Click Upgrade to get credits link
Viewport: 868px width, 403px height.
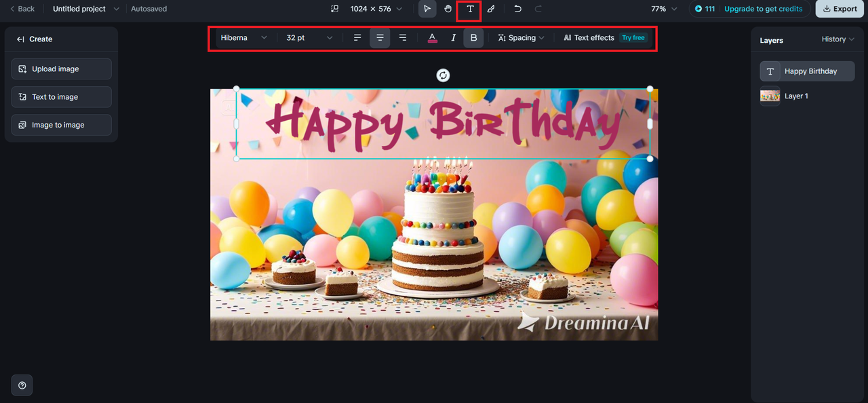coord(763,9)
